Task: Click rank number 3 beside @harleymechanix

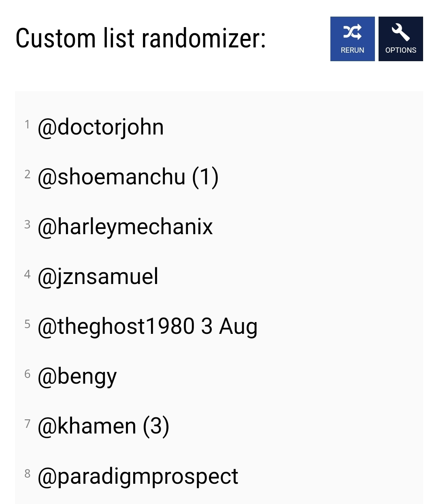Action: (27, 224)
